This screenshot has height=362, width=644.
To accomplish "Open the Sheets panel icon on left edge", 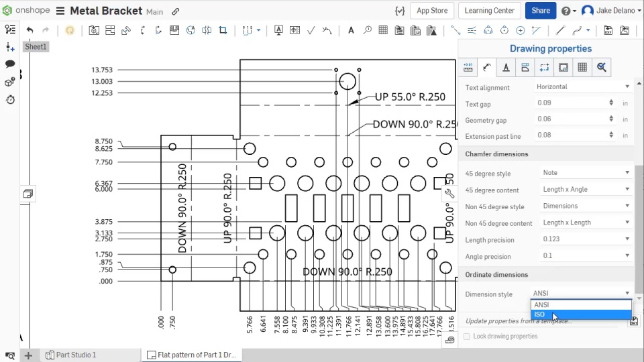I will [28, 194].
